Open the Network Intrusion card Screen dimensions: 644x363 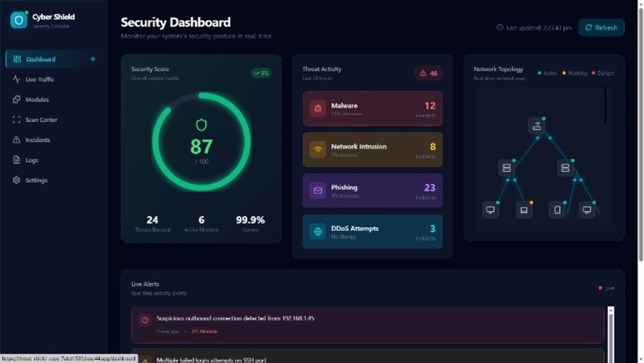(372, 150)
